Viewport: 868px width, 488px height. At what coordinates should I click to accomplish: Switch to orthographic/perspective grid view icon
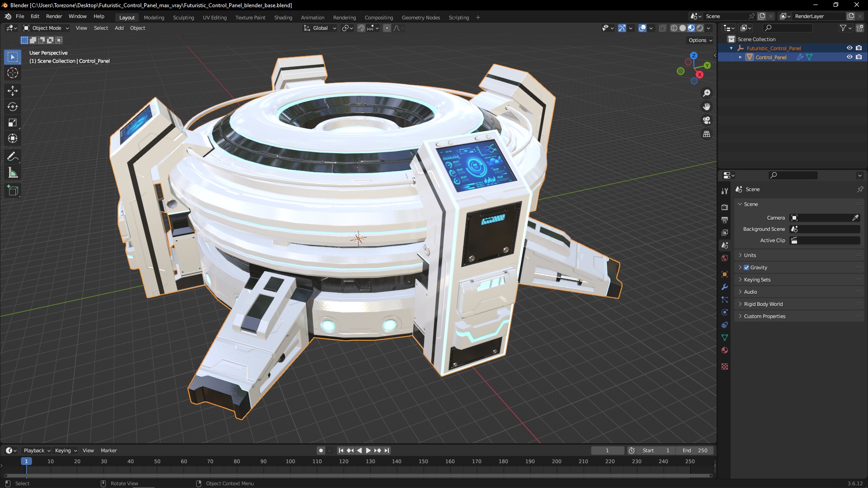pyautogui.click(x=707, y=134)
